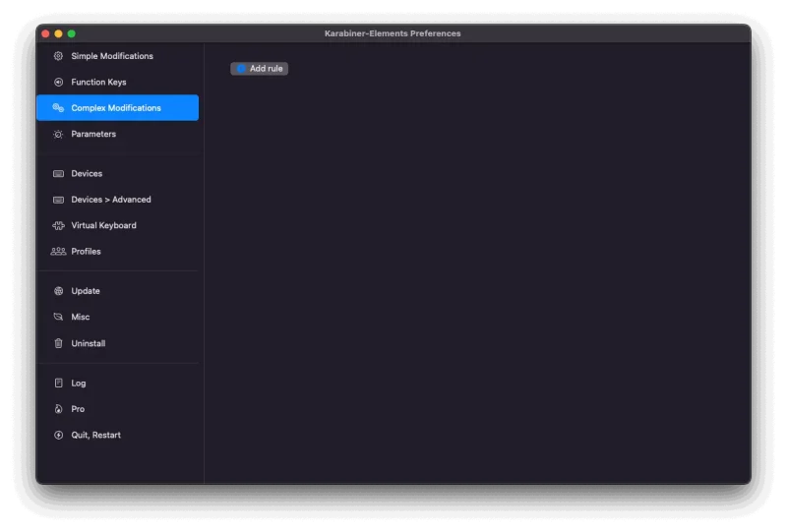Open Function Keys section

(117, 82)
